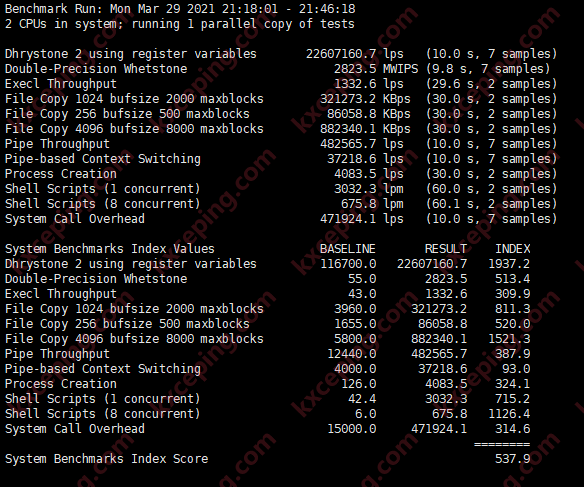584x487 pixels.
Task: Select File Copy 1024 bufsize result 321273.2
Action: click(365, 99)
